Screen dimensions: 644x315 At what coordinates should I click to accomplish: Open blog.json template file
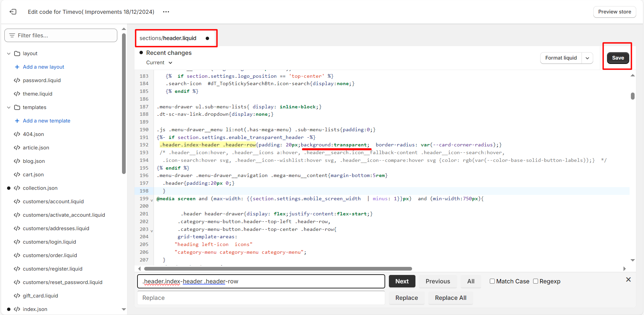pos(34,161)
